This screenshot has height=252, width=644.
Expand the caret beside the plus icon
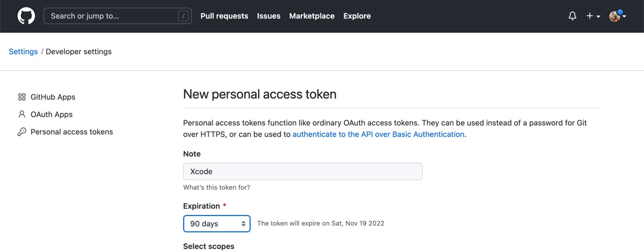(598, 16)
